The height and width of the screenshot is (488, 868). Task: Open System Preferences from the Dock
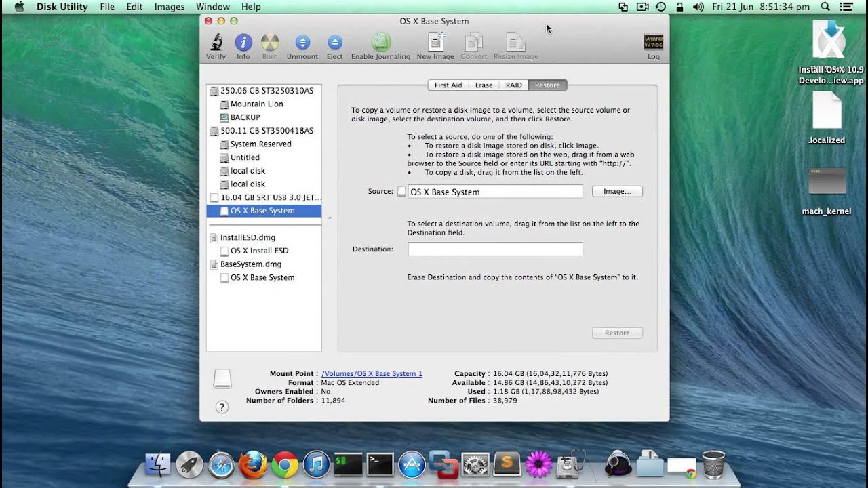tap(475, 464)
